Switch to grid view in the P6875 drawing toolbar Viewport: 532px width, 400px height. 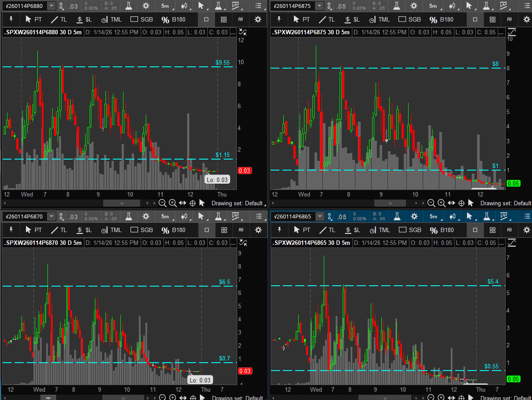pos(492,19)
